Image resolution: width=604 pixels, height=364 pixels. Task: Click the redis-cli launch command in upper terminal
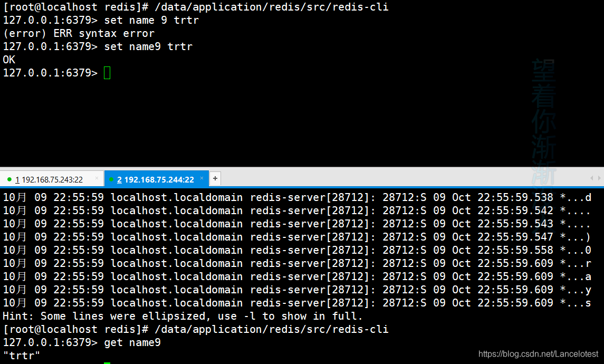coord(196,7)
